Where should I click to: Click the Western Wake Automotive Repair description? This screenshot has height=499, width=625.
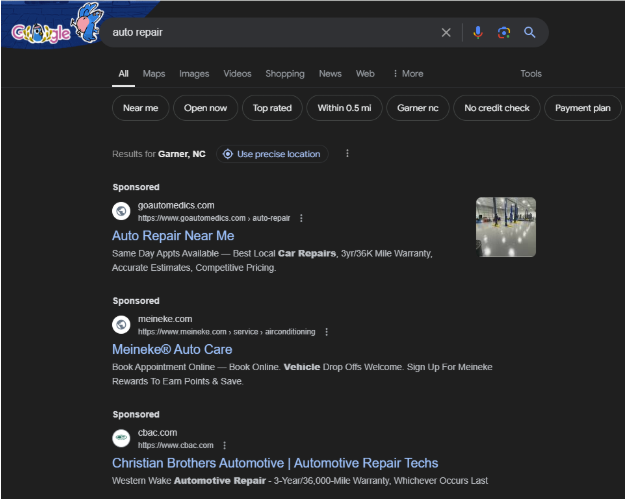[x=300, y=481]
